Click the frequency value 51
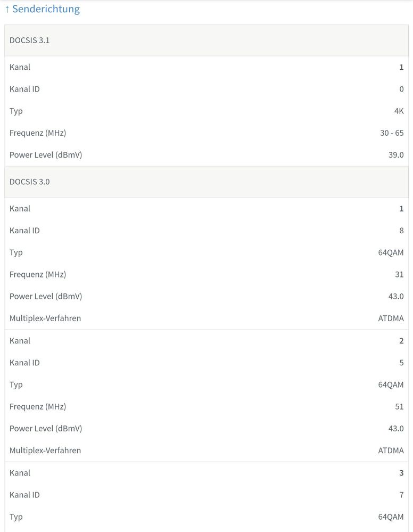The width and height of the screenshot is (413, 532). 399,406
